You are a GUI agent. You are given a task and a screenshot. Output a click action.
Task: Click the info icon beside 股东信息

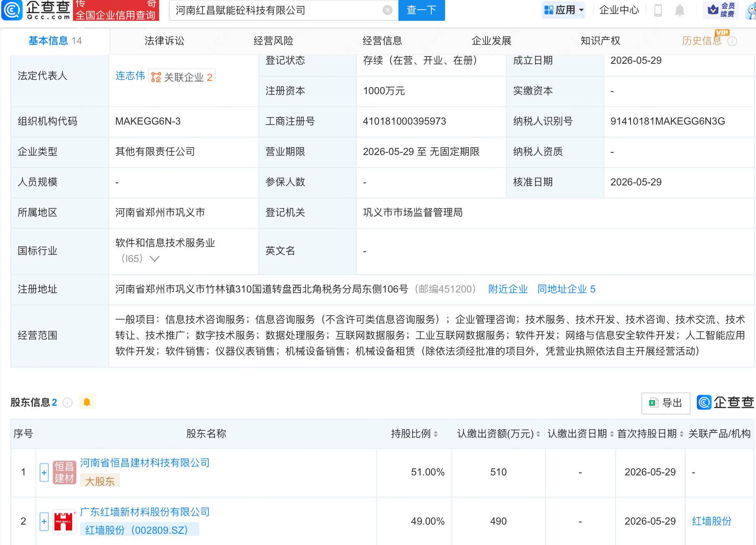click(68, 402)
